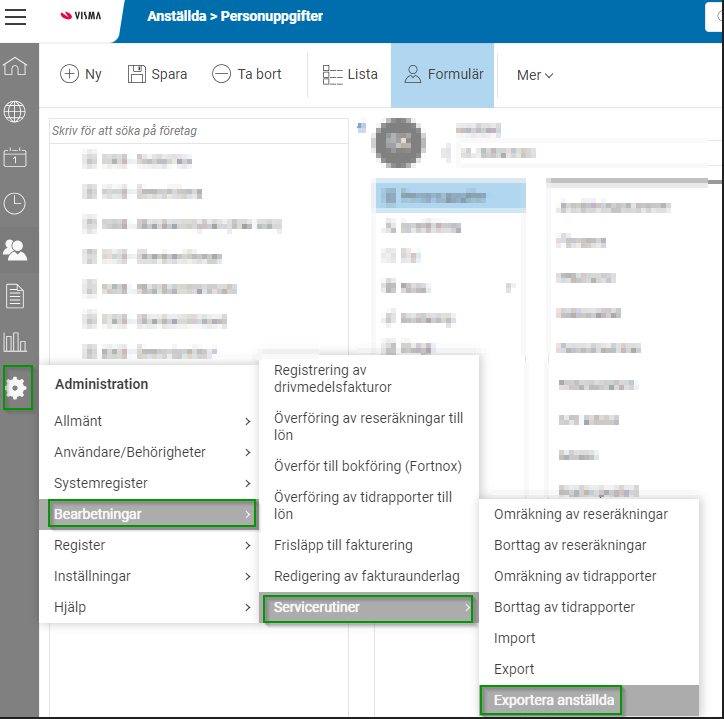Open the calendar icon in sidebar

tap(16, 158)
